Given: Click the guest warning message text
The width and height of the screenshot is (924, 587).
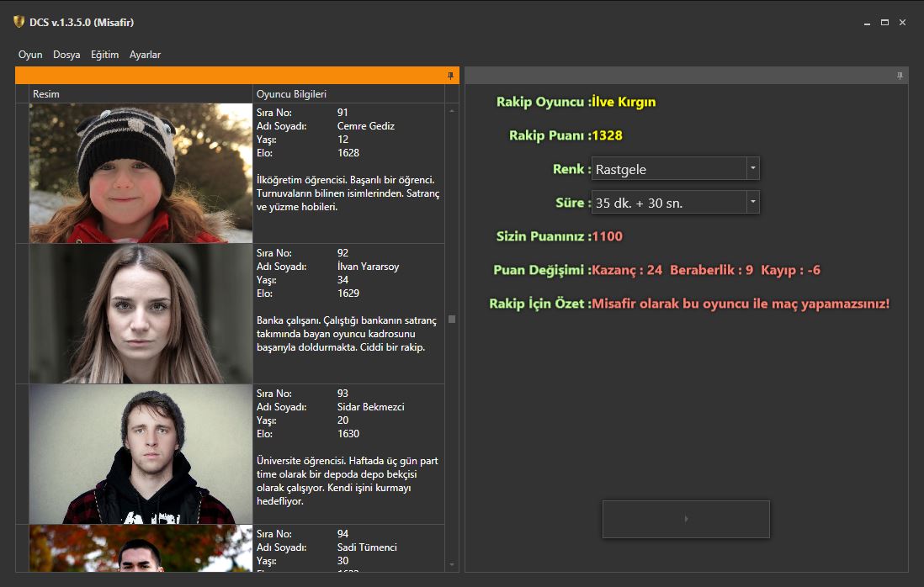Looking at the screenshot, I should (741, 304).
